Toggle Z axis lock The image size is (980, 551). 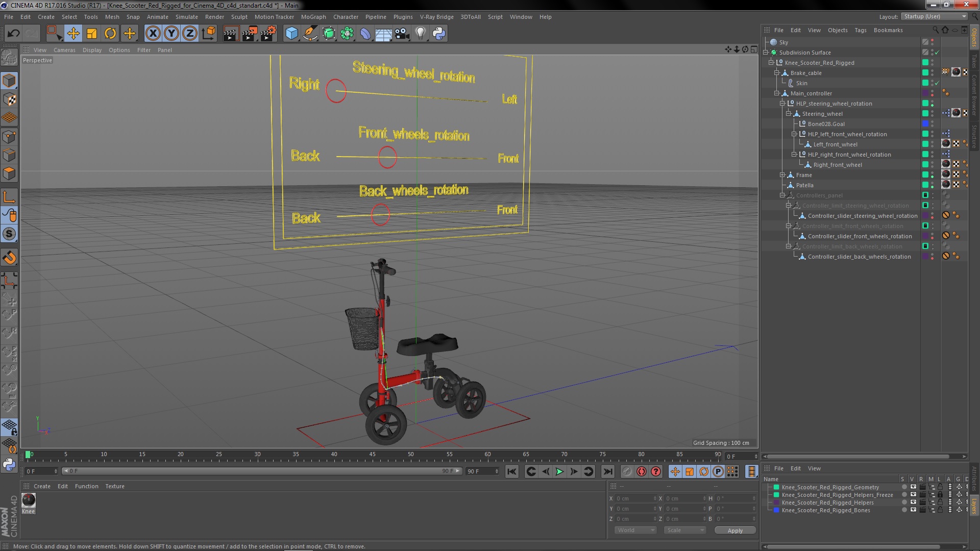190,34
